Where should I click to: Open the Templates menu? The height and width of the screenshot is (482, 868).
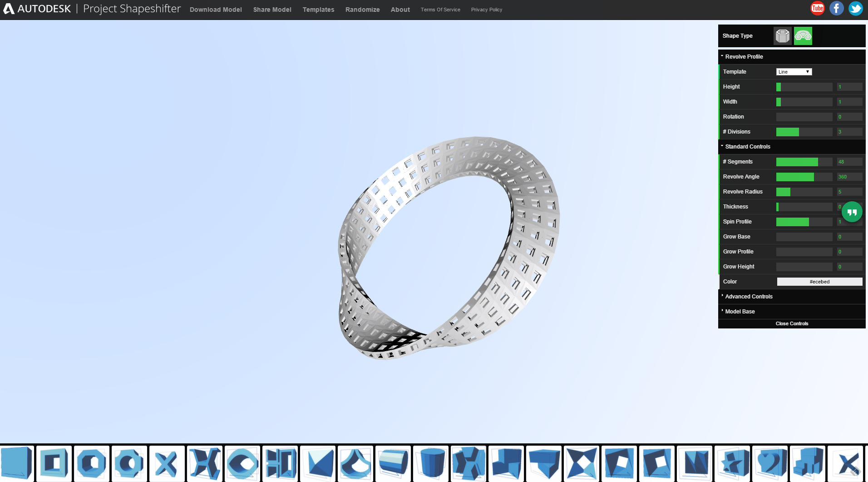click(318, 10)
